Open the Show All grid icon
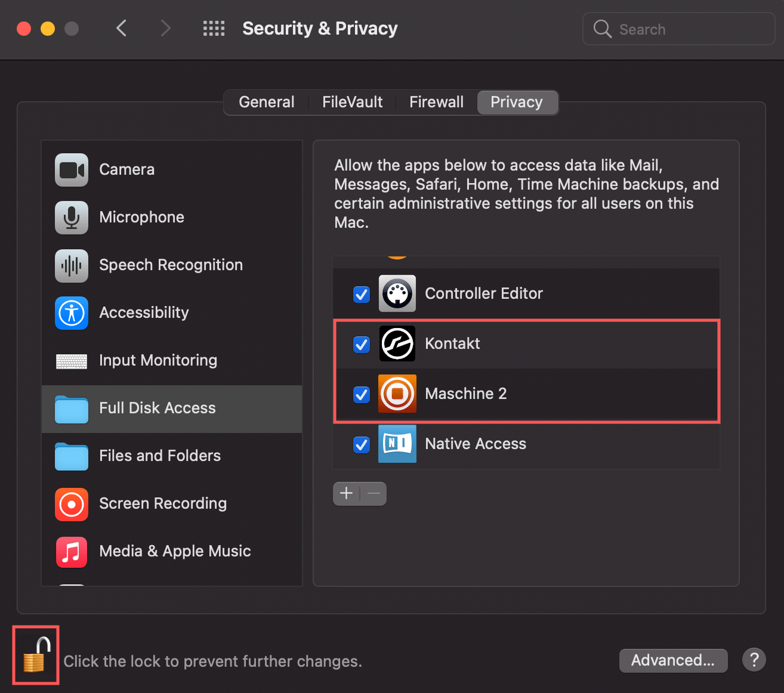 (x=214, y=29)
